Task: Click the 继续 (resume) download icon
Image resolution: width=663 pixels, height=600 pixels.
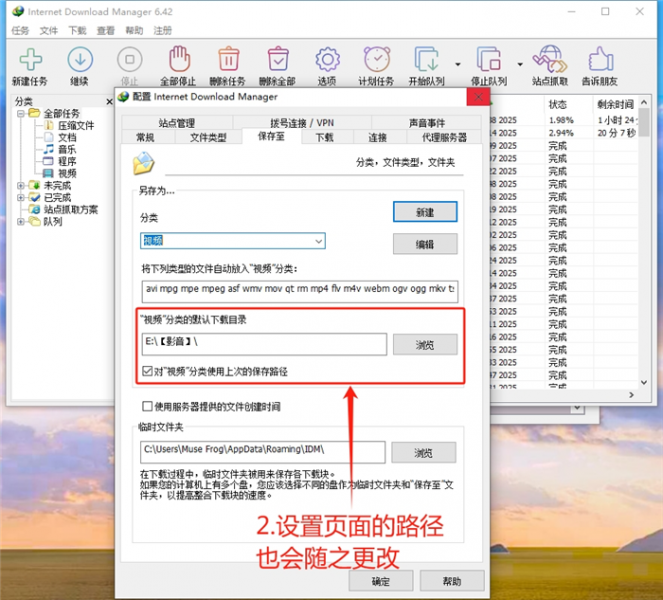Action: (x=80, y=60)
